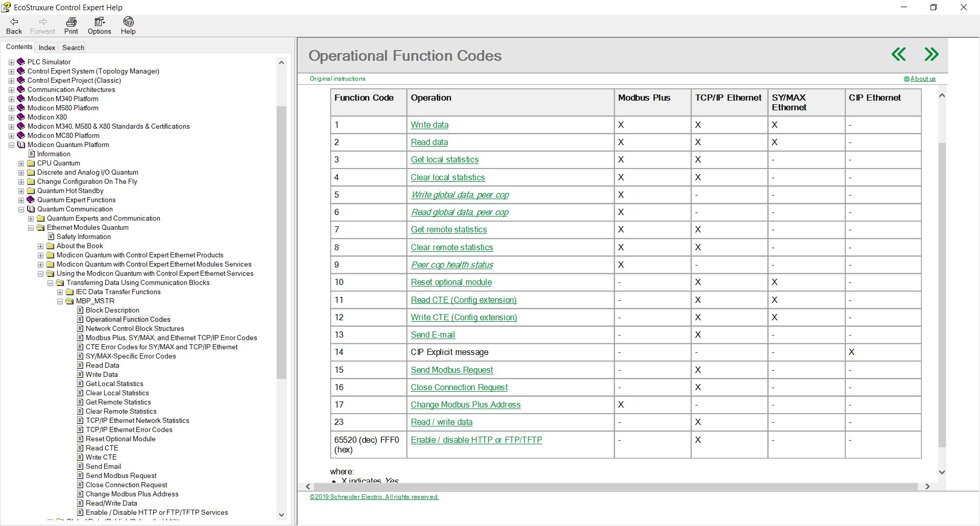This screenshot has height=526, width=980.
Task: Click the open book icon for Modicon Quantum Platform
Action: click(21, 145)
